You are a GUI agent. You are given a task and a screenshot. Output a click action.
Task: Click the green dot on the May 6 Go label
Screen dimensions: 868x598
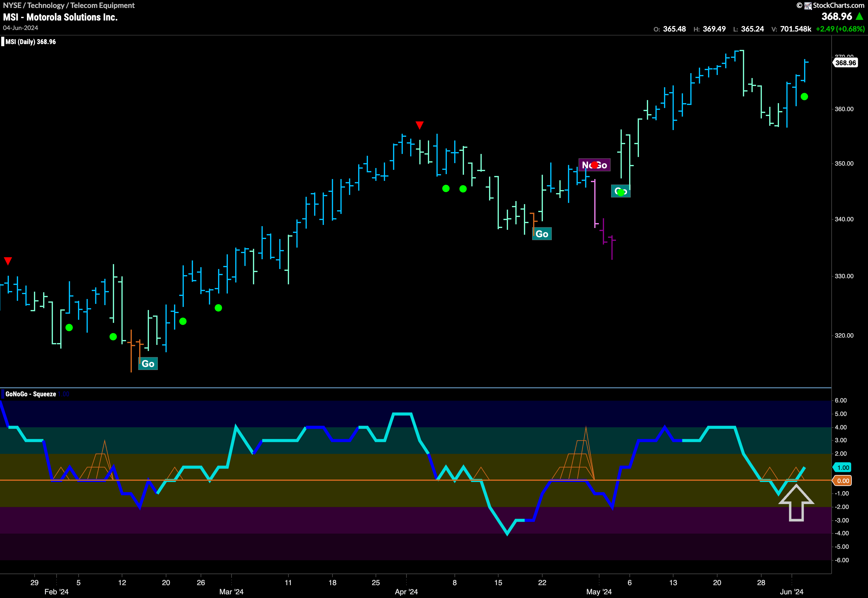pyautogui.click(x=621, y=192)
